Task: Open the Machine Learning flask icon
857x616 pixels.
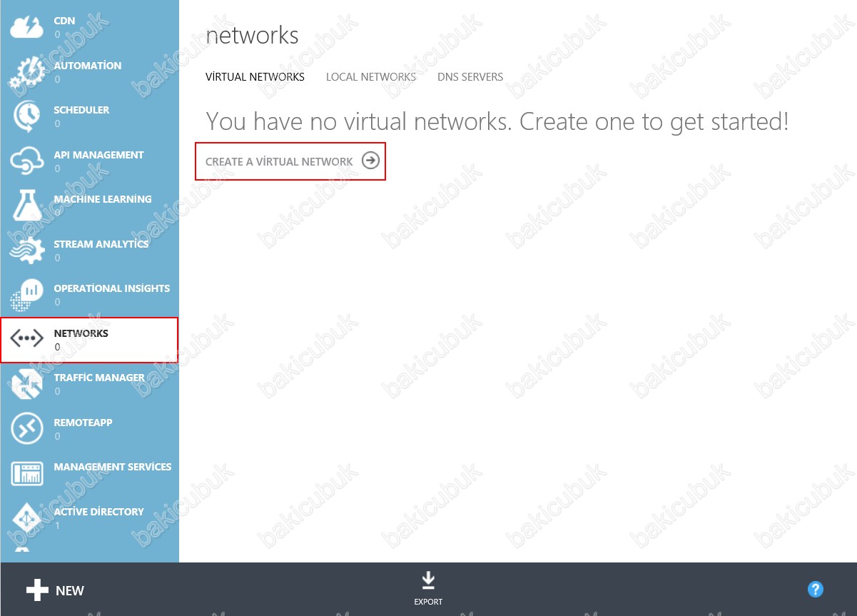Action: (x=27, y=206)
